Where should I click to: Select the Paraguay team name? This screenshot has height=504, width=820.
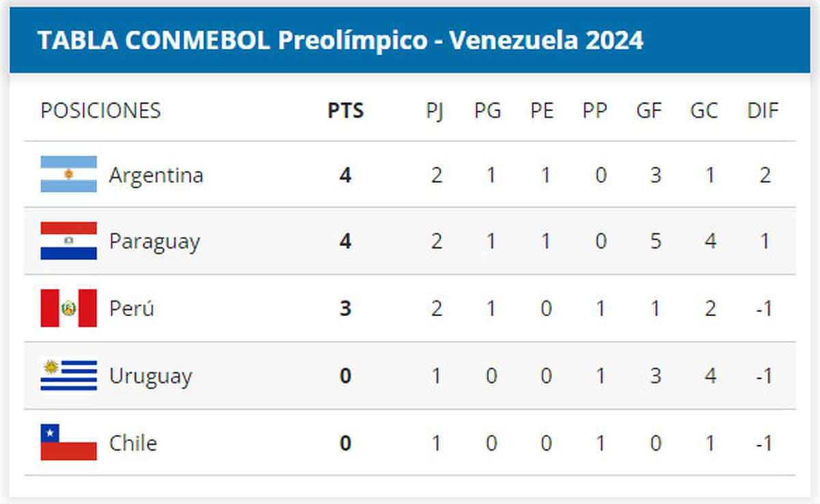click(154, 242)
